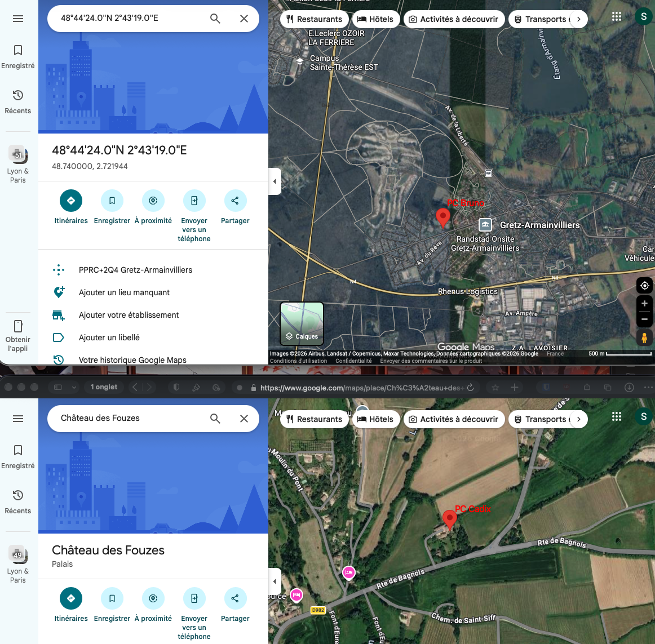The image size is (655, 644).
Task: Open new tab with plus icon
Action: [515, 388]
